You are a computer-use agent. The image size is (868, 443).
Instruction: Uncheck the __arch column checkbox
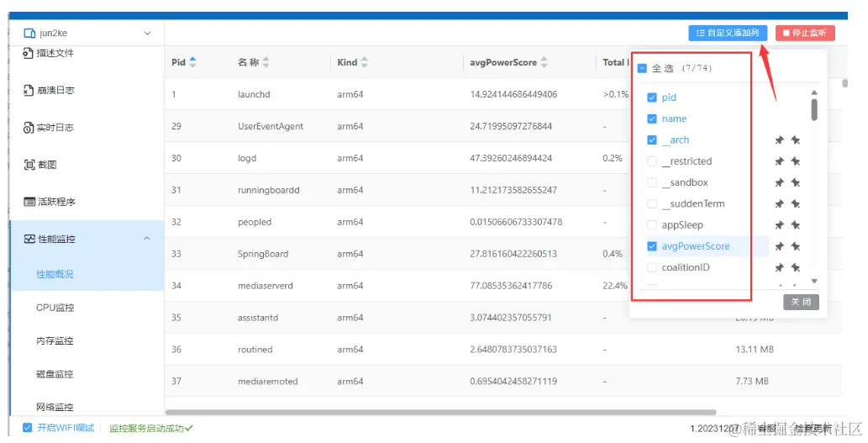[651, 140]
